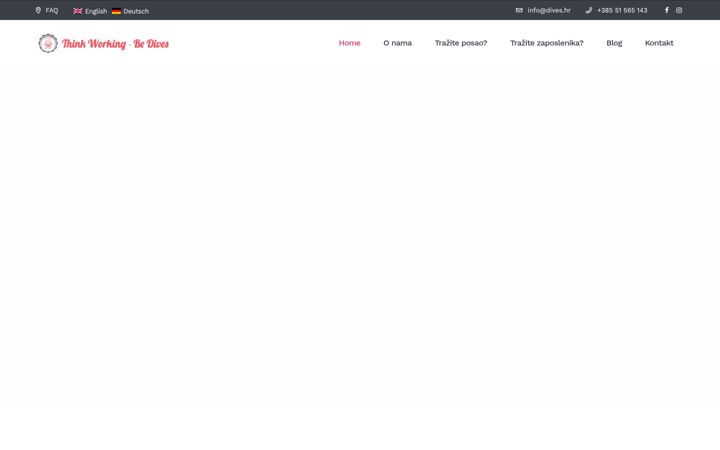Open the Tražite posao? menu item

(x=461, y=43)
